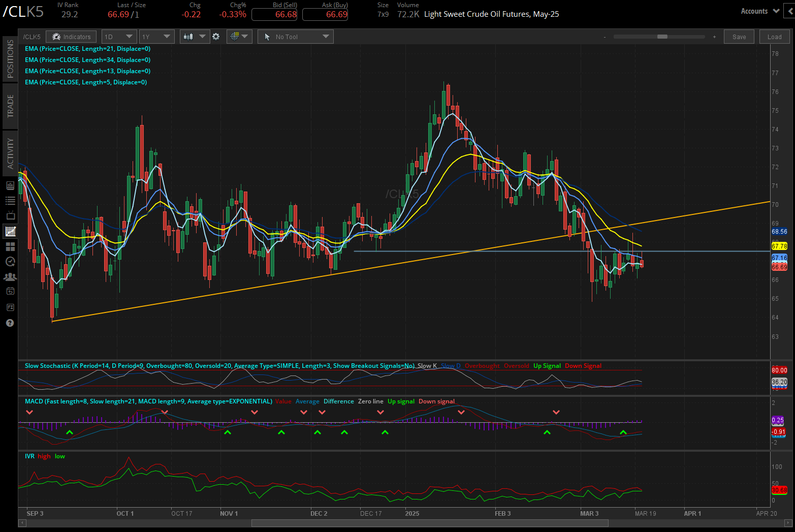Open chart settings gear
The image size is (795, 532).
pos(216,36)
